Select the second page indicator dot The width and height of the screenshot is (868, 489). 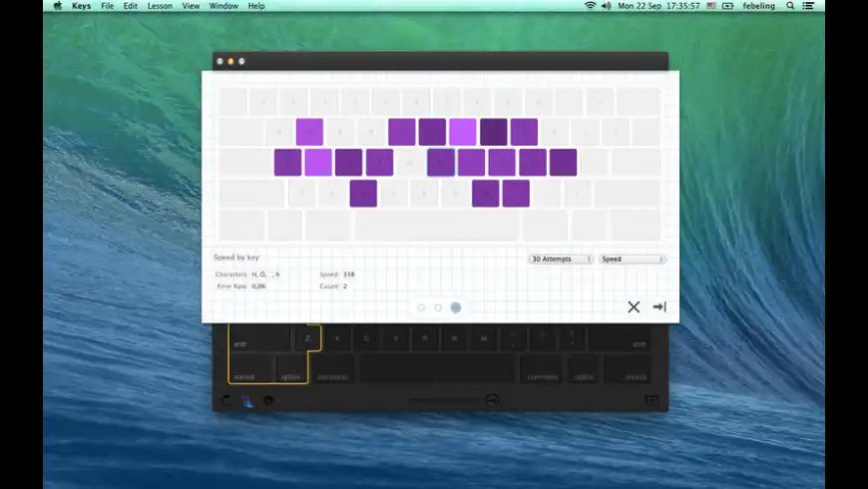click(x=438, y=307)
